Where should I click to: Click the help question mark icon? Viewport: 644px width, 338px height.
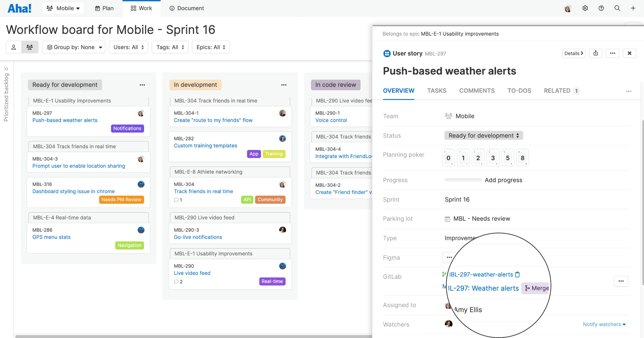click(601, 8)
